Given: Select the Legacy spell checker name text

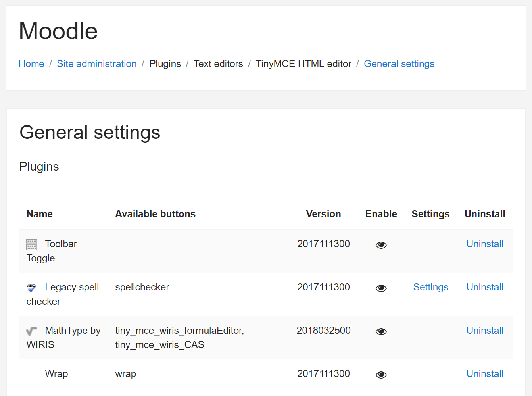Looking at the screenshot, I should click(63, 294).
